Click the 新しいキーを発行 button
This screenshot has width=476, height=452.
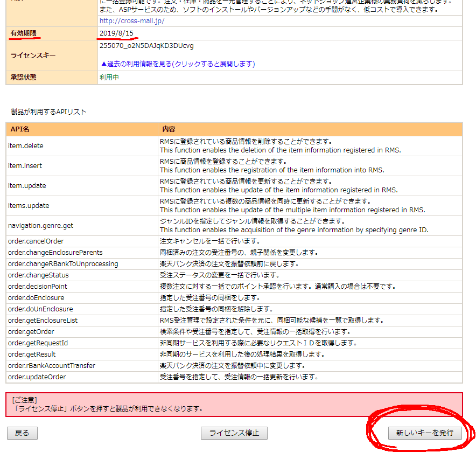(424, 433)
